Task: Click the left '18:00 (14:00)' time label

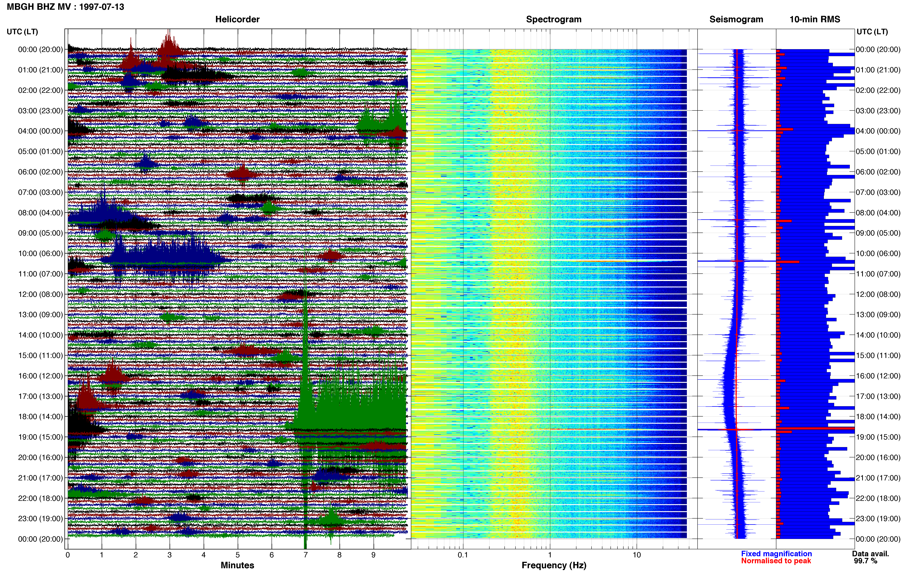Action: (41, 417)
